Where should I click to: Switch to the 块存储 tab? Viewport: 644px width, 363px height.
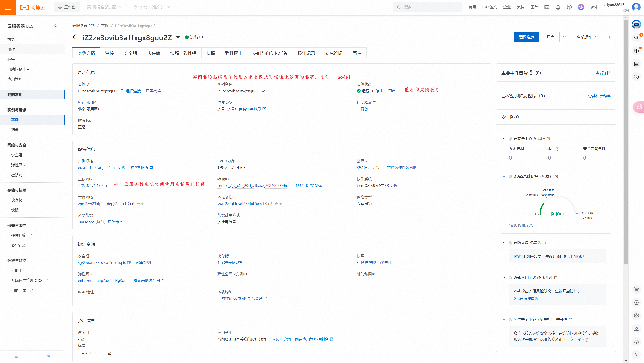point(153,53)
